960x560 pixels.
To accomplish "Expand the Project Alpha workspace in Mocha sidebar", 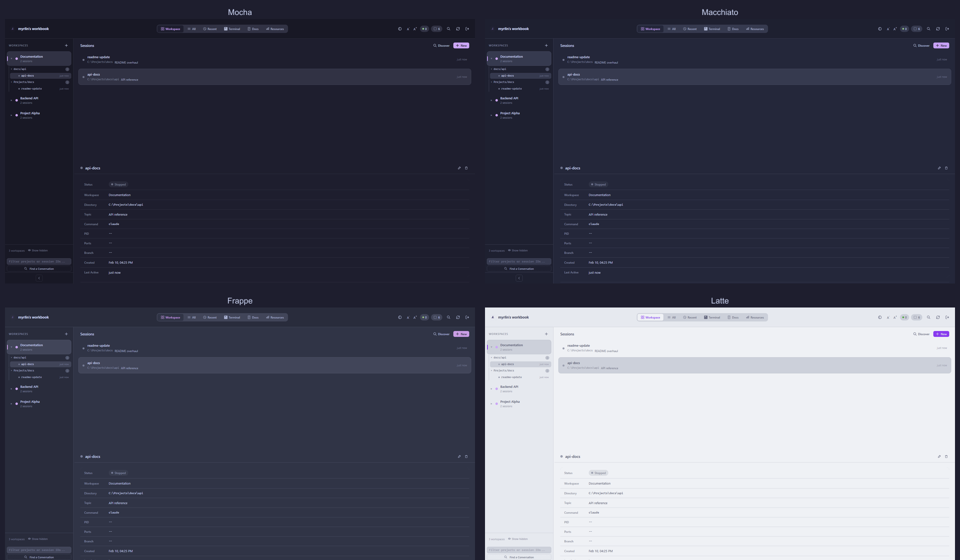I will [x=11, y=115].
